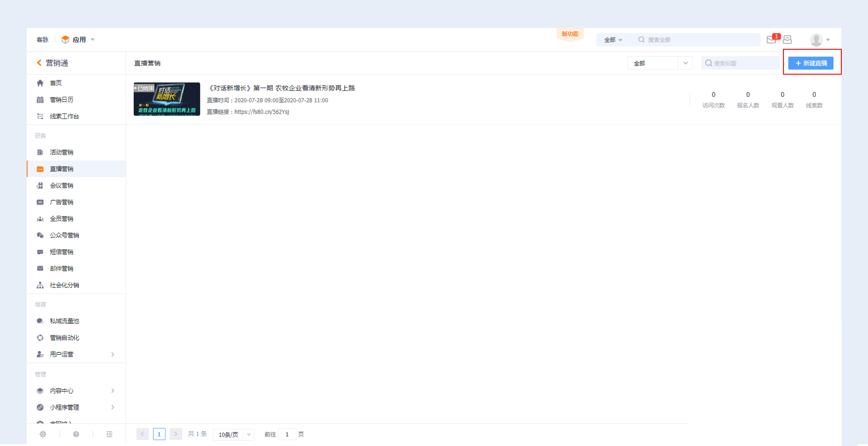Screen dimensions: 868x446
Task: Click the 新建直播 button
Action: click(811, 63)
